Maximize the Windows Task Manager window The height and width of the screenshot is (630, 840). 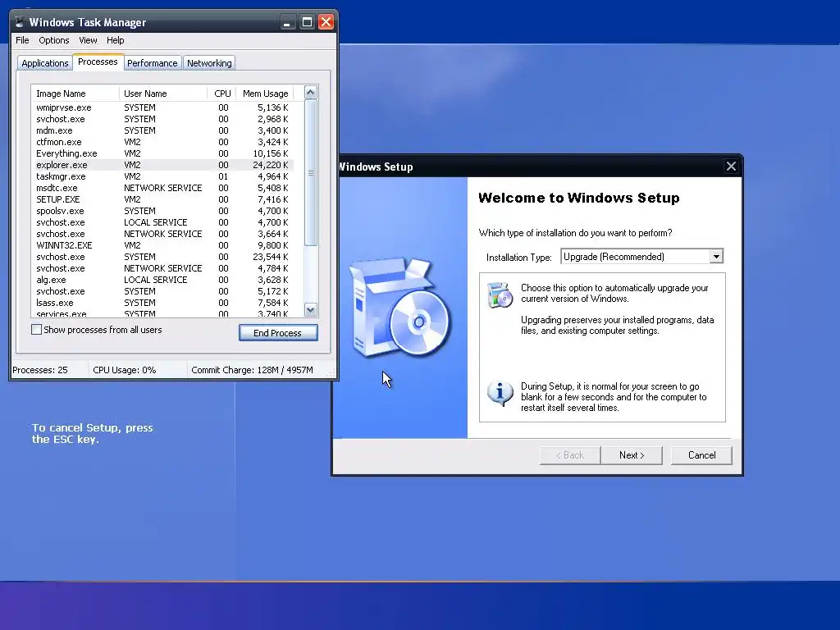pyautogui.click(x=307, y=22)
